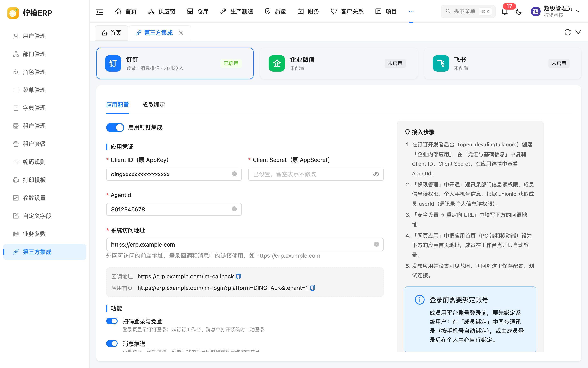The width and height of the screenshot is (588, 368).
Task: Open the tab bar chevron dropdown menu
Action: tap(578, 32)
